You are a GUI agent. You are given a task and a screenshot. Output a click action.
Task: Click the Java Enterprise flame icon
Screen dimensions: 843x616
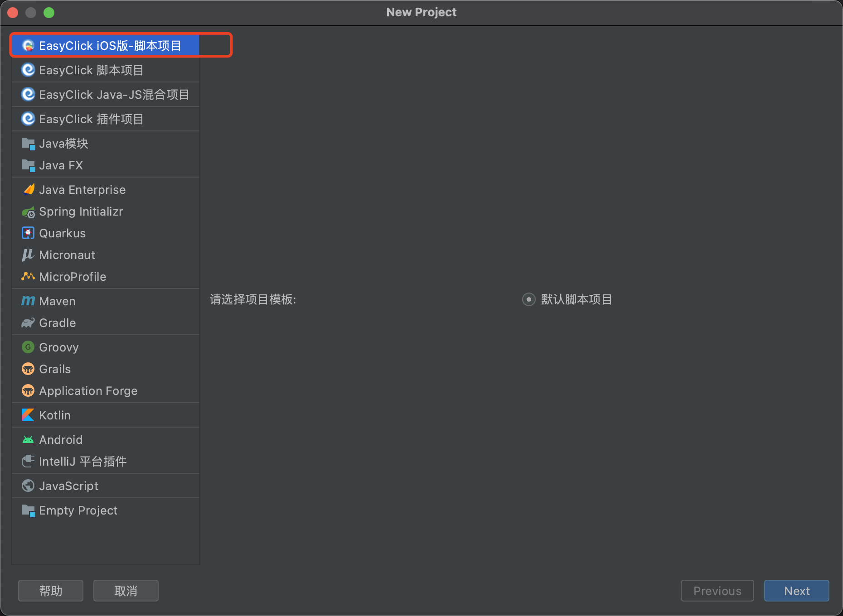[x=28, y=189]
